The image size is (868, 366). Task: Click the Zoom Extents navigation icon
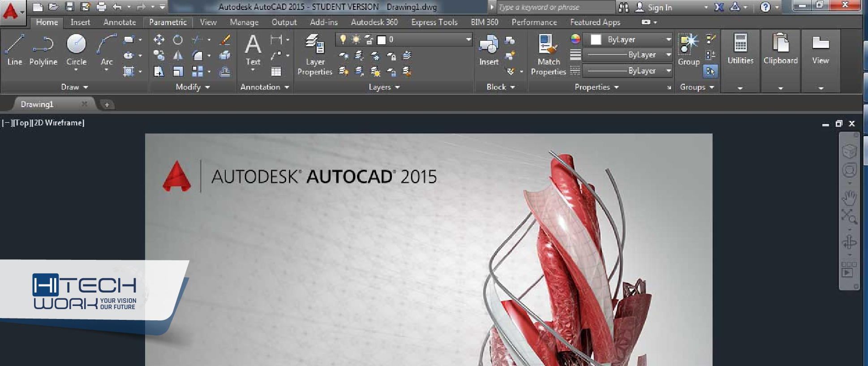pyautogui.click(x=849, y=217)
